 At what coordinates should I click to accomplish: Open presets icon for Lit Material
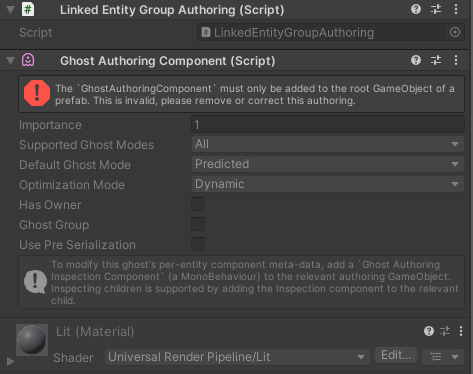click(445, 331)
